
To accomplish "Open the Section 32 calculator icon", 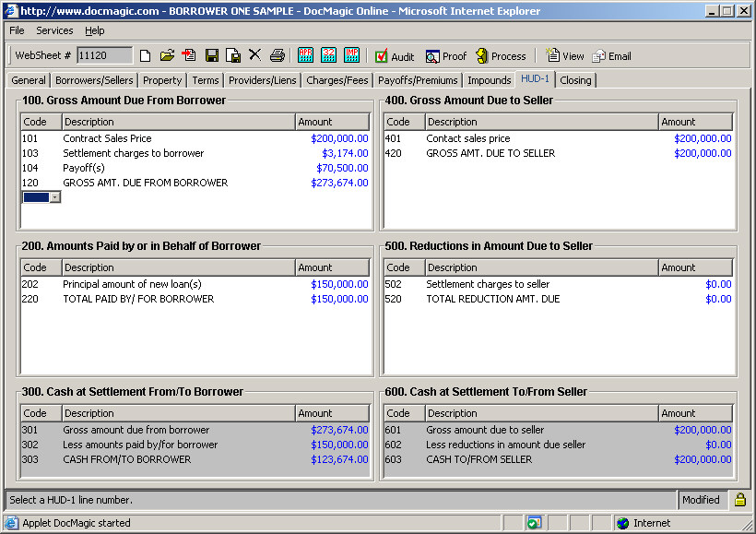I will 328,55.
